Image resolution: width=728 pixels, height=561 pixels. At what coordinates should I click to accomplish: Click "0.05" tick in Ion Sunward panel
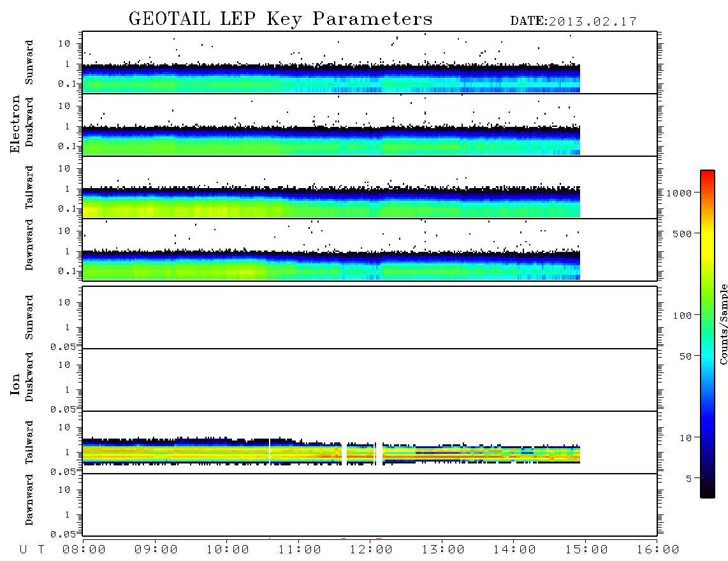pyautogui.click(x=62, y=347)
